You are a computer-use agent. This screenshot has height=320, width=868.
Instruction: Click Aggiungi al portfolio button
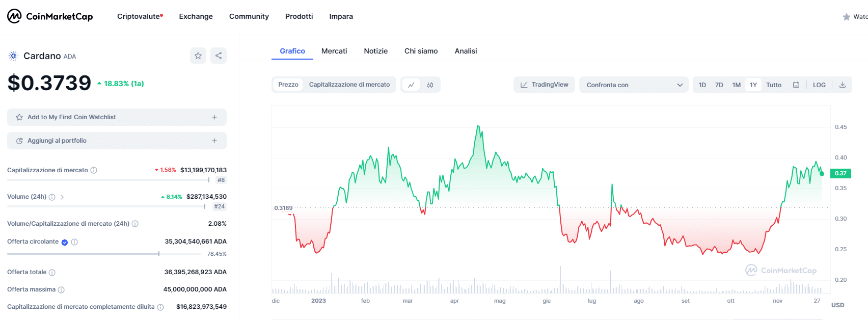pyautogui.click(x=117, y=141)
